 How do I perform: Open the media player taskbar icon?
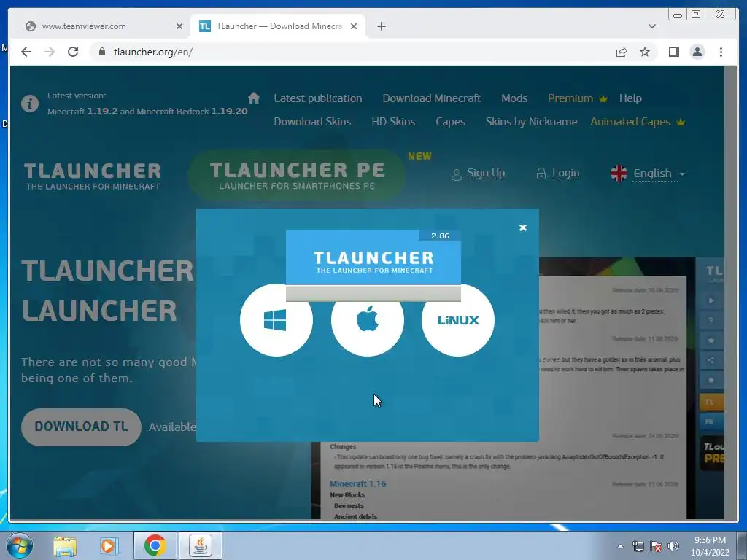(109, 545)
